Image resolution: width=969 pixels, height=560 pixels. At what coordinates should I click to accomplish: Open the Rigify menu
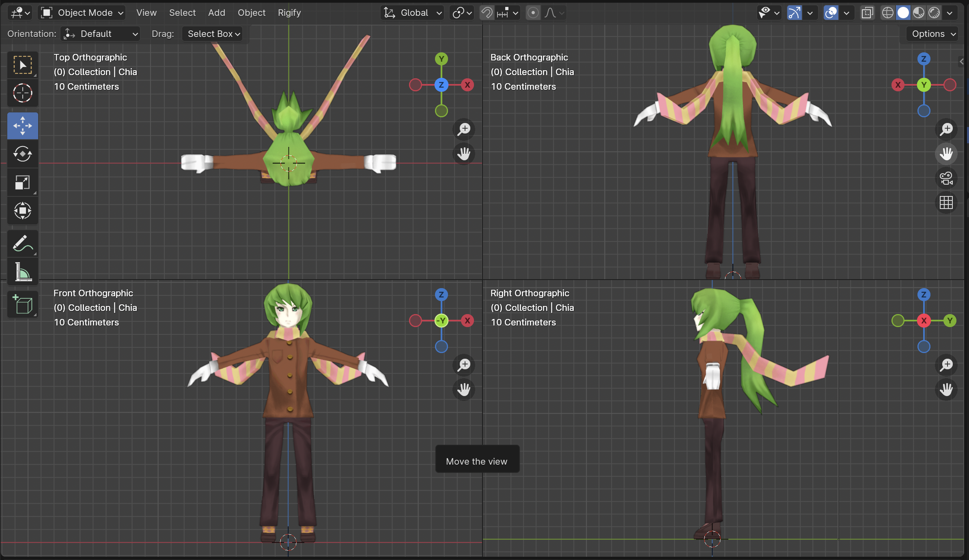tap(289, 13)
